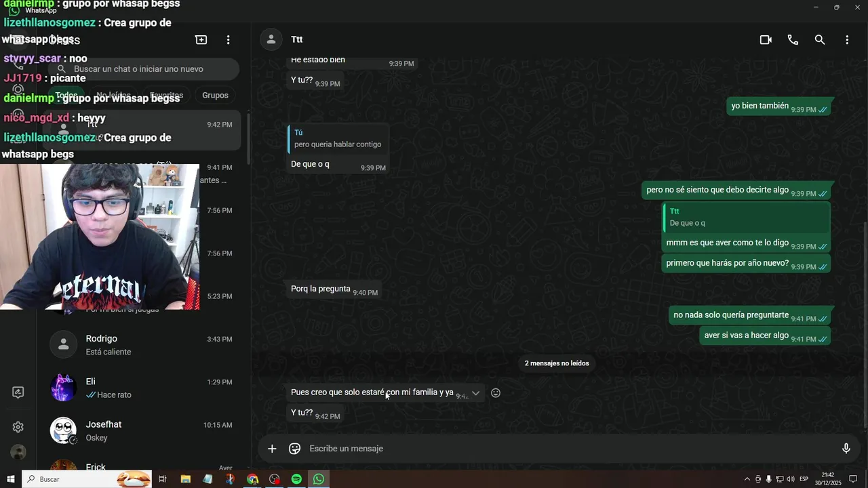Open the Rodrigo chat
The image size is (868, 488).
tap(141, 345)
